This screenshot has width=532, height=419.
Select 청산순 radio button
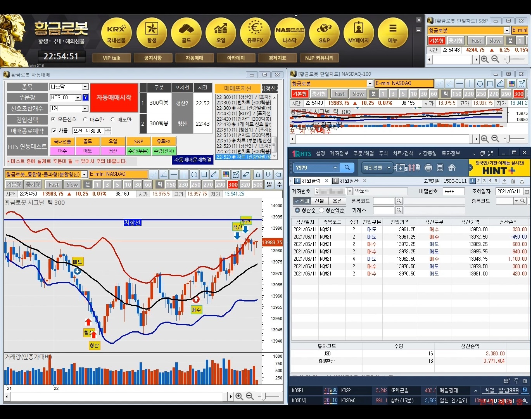coord(297,210)
